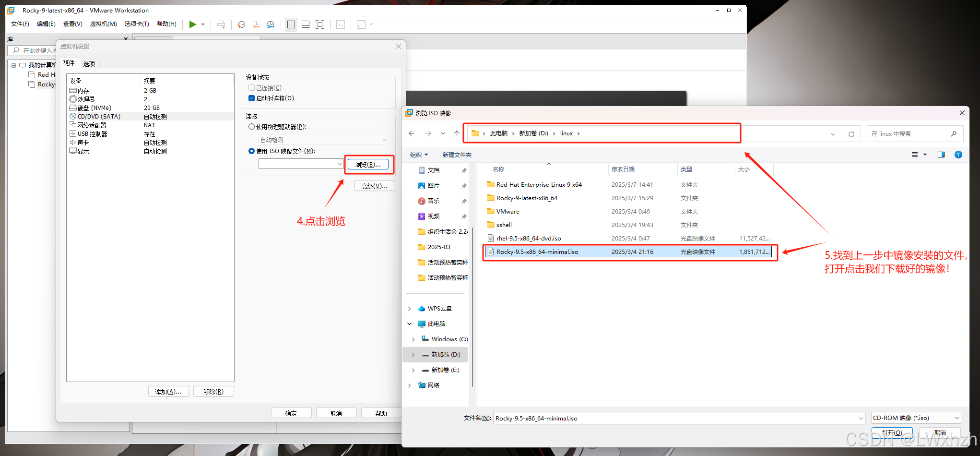Select the 处理器 device row
This screenshot has height=456, width=980.
150,99
